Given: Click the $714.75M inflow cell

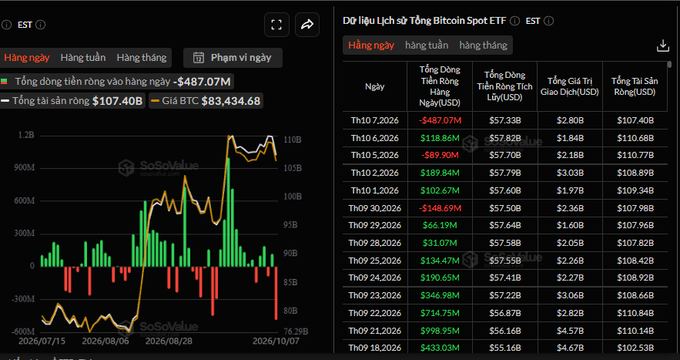Looking at the screenshot, I should [440, 313].
